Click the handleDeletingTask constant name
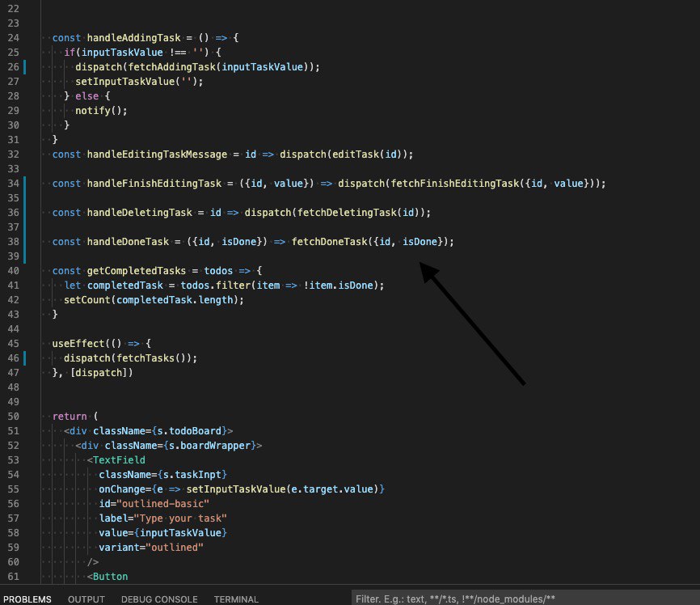The height and width of the screenshot is (605, 700). pos(139,213)
